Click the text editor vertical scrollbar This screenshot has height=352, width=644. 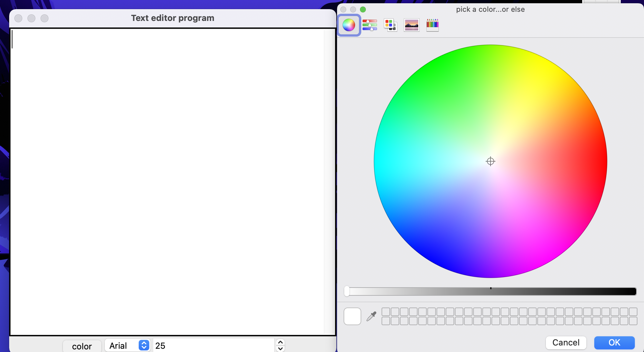(x=330, y=182)
